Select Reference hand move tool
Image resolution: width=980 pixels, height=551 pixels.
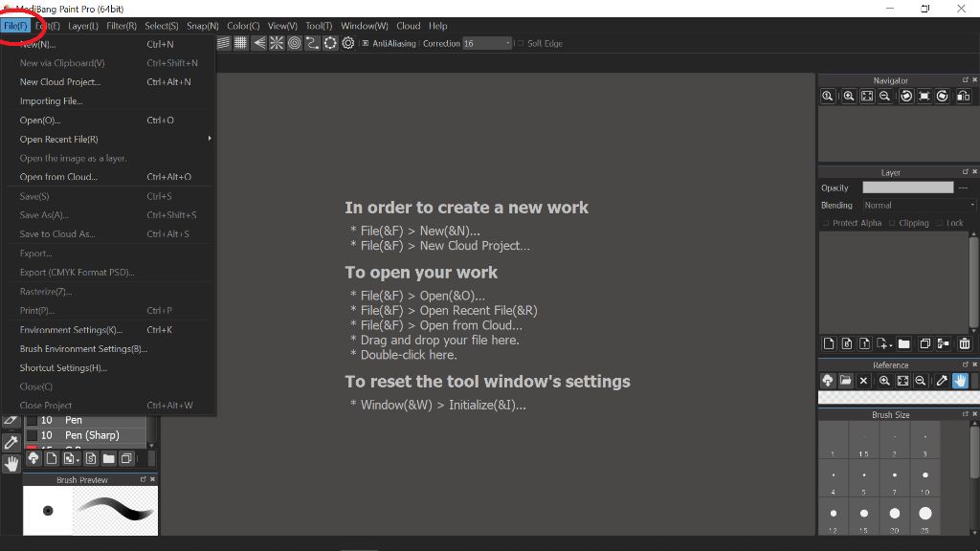tap(961, 381)
